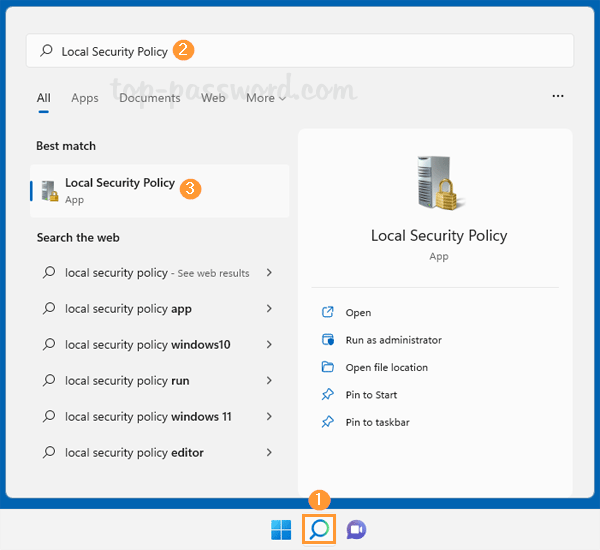Click the Windows Start button on taskbar

(x=281, y=529)
